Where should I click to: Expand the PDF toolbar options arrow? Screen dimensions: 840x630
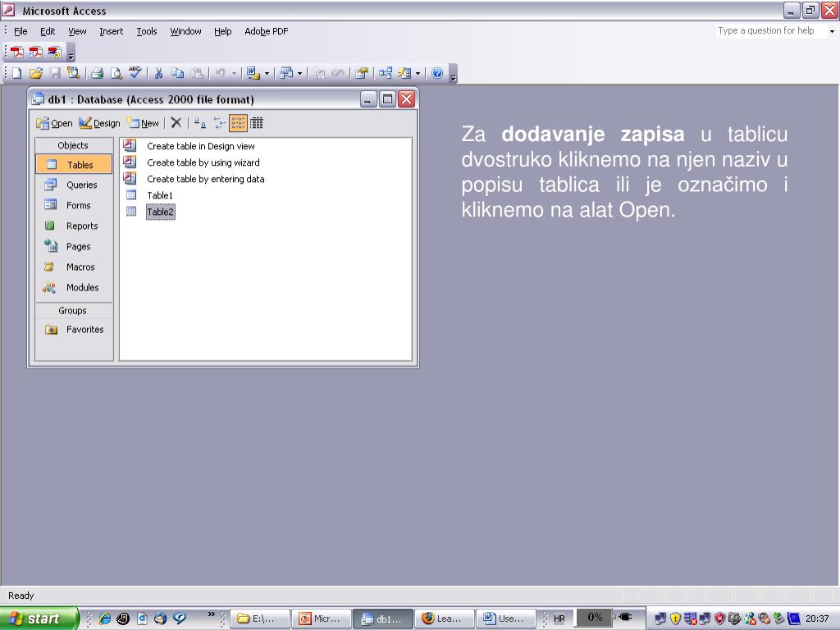click(x=71, y=53)
